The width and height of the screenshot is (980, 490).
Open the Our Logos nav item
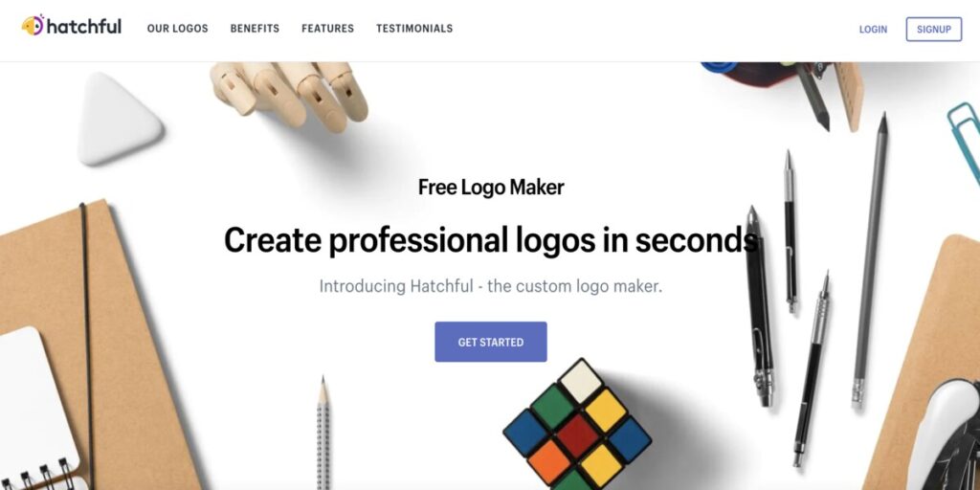tap(177, 29)
